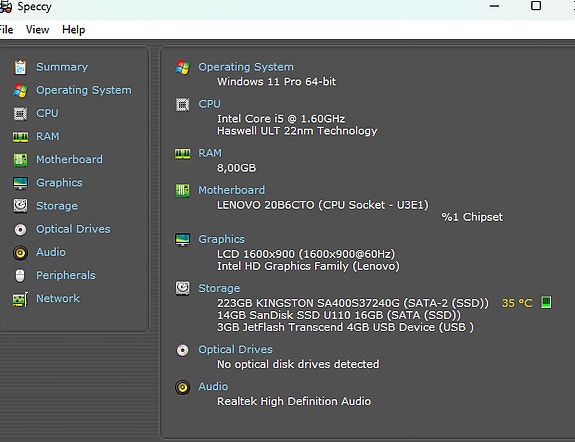Click the '%1 Chipset' text
The height and width of the screenshot is (442, 575).
pyautogui.click(x=472, y=217)
